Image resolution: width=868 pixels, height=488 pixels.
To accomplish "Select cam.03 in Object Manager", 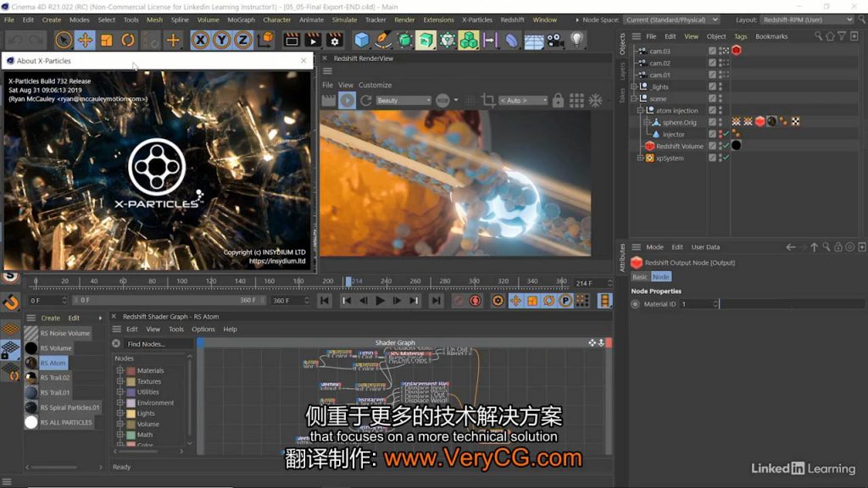I will pyautogui.click(x=659, y=51).
